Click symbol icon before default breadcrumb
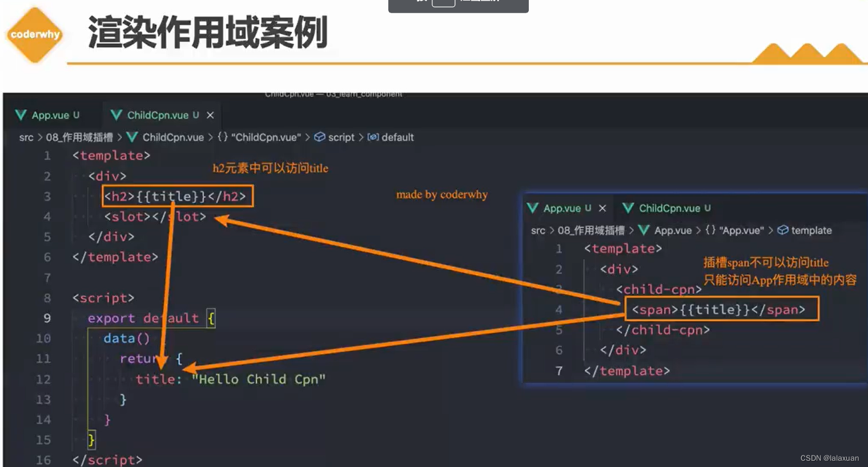 [373, 137]
